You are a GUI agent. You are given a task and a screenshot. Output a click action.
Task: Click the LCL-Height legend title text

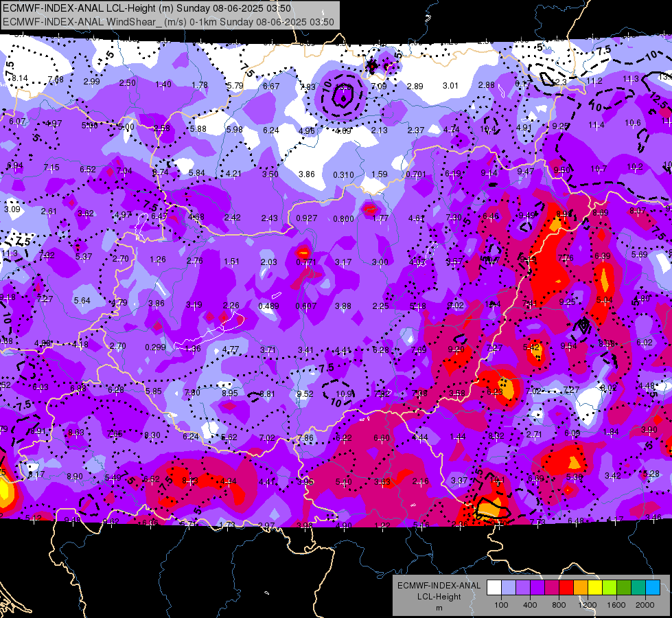pyautogui.click(x=439, y=597)
